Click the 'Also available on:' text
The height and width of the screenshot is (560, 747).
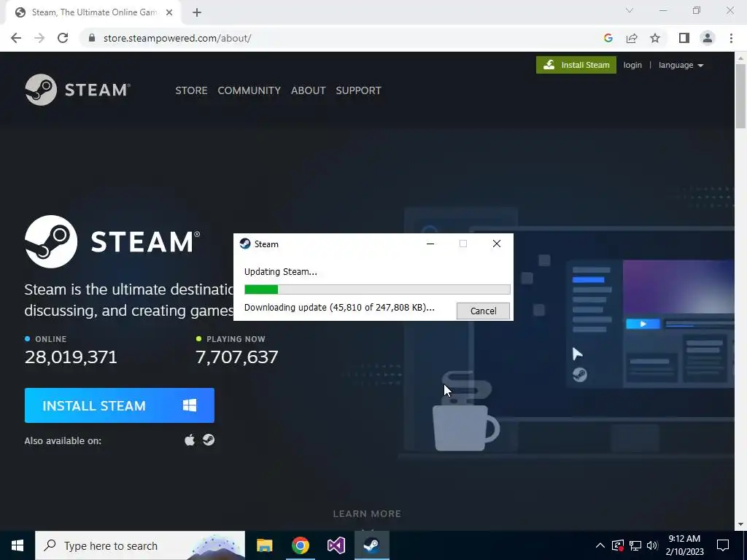coord(63,440)
